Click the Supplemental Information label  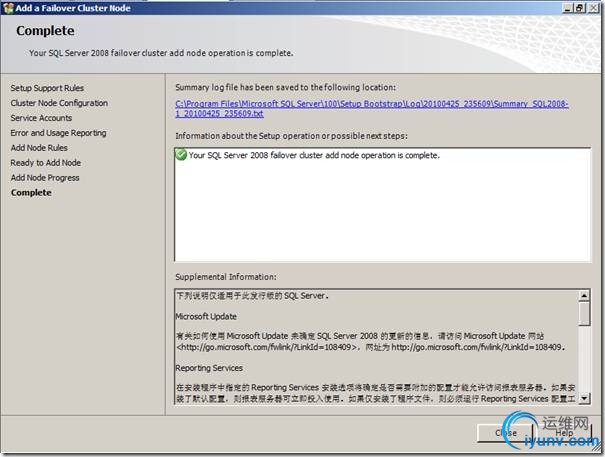(x=226, y=277)
